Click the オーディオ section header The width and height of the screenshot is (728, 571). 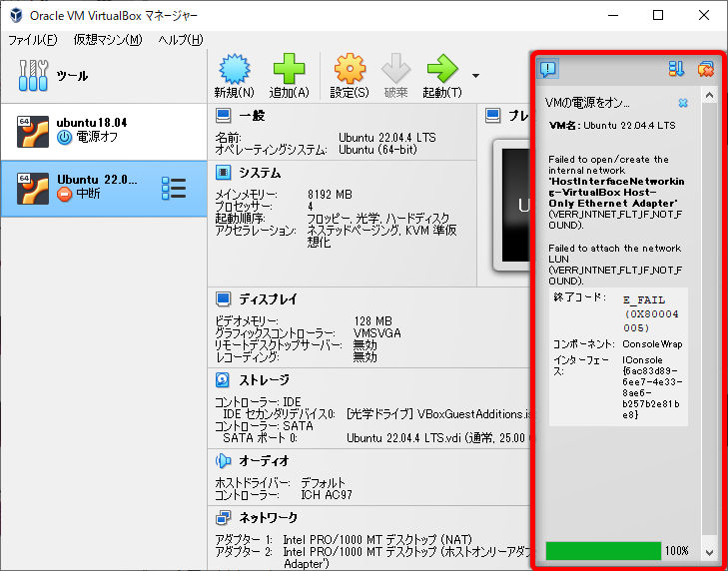click(265, 460)
